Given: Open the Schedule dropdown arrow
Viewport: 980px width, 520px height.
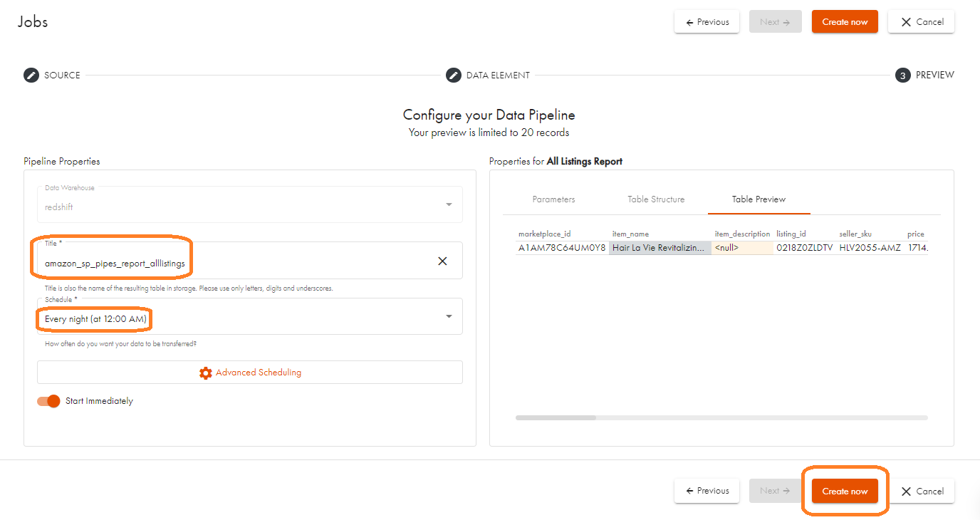Looking at the screenshot, I should point(449,317).
